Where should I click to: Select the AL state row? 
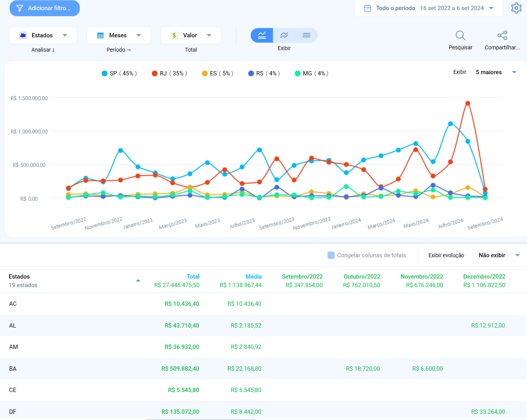(x=263, y=326)
